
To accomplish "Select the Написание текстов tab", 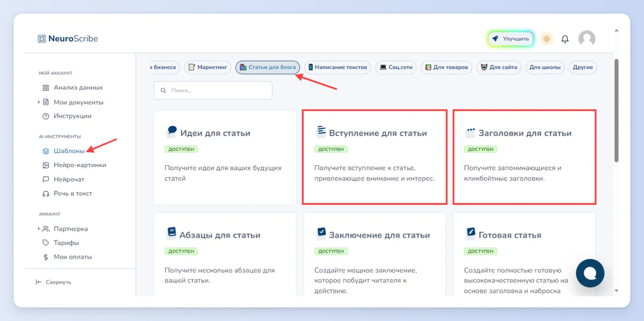I will coord(338,67).
